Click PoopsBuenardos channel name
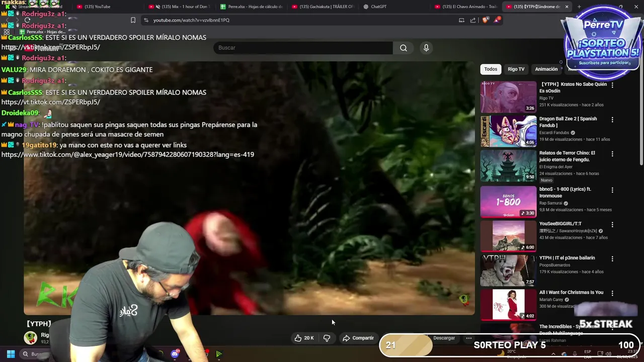This screenshot has width=644, height=362. click(554, 265)
